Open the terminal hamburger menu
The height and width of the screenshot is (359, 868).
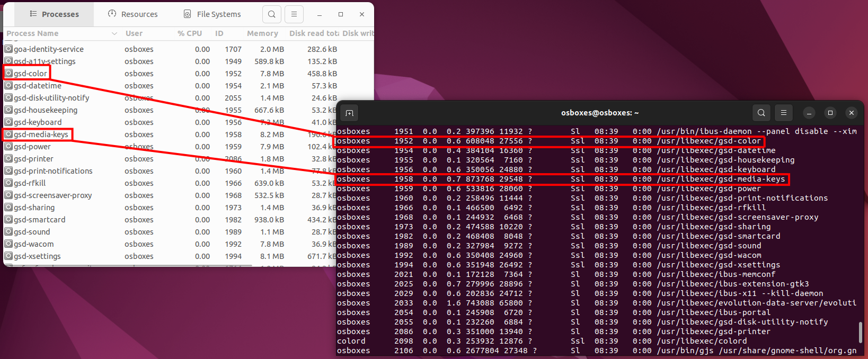[783, 113]
